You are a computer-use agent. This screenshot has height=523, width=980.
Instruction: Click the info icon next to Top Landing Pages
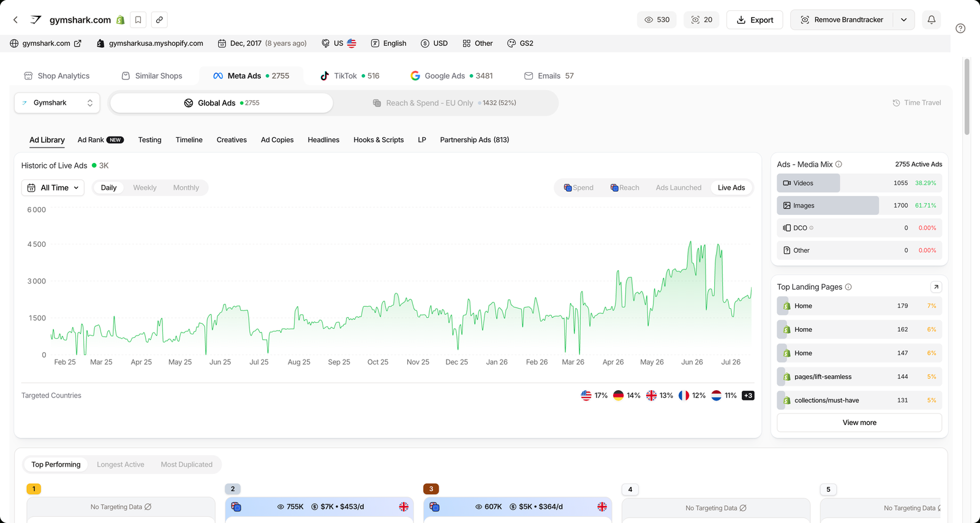click(x=848, y=287)
